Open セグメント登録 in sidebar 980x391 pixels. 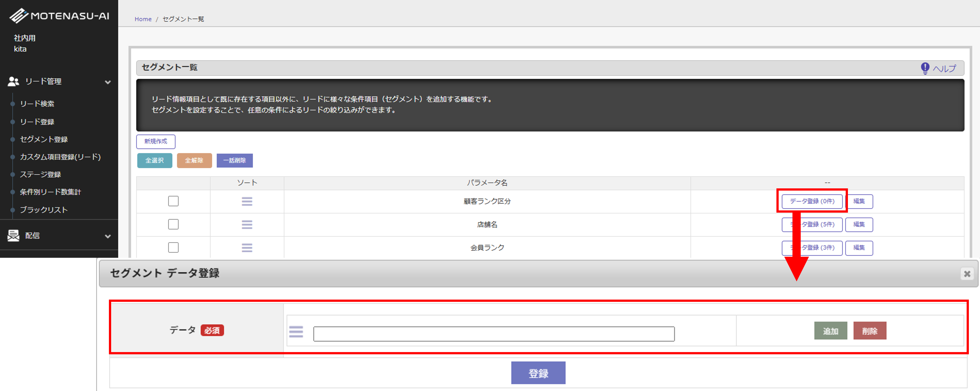click(44, 139)
